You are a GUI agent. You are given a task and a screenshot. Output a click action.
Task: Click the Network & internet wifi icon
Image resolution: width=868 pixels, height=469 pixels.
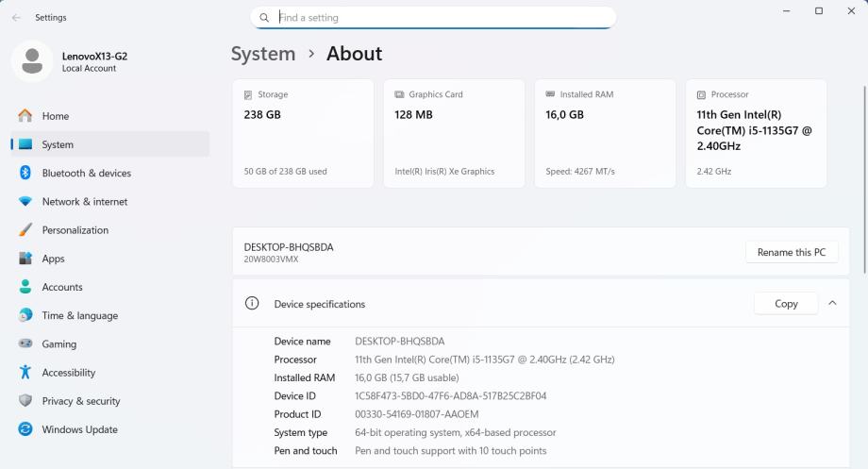coord(25,202)
